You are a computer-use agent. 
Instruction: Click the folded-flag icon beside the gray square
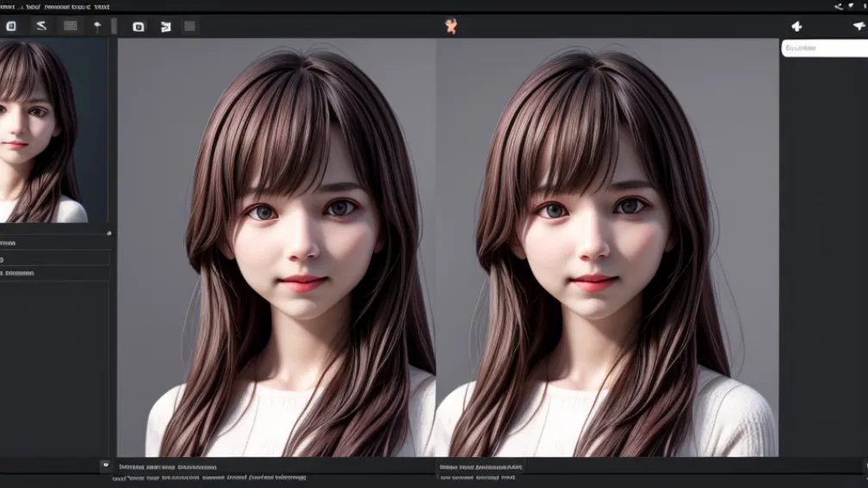tap(165, 27)
